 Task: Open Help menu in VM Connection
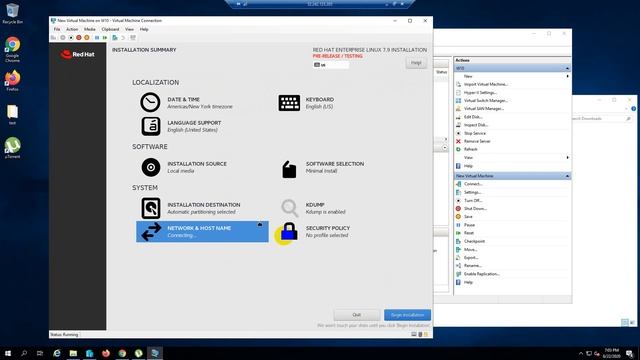(144, 29)
